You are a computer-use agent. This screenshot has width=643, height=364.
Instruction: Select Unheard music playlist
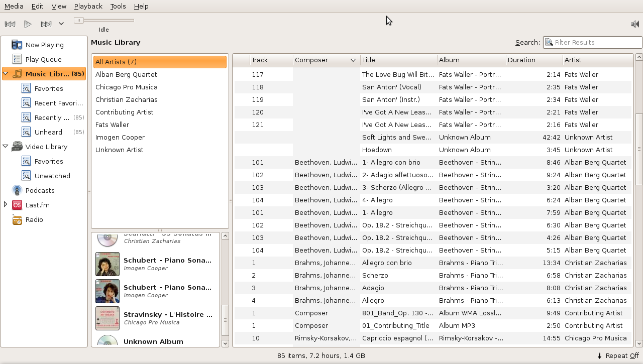tap(48, 132)
